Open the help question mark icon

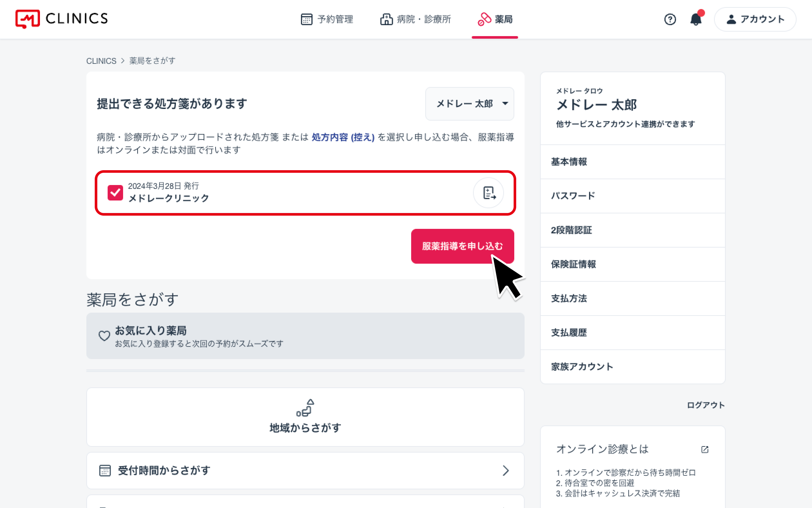(670, 19)
